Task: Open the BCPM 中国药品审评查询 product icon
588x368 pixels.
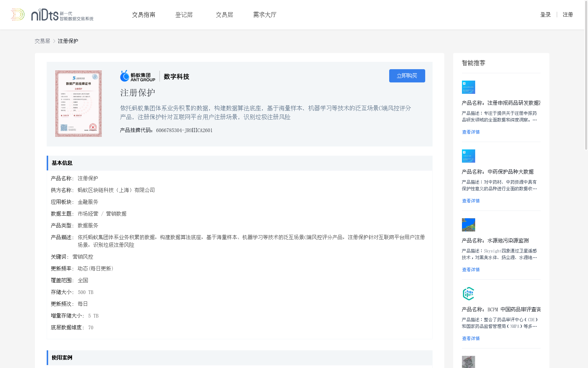Action: (x=469, y=294)
